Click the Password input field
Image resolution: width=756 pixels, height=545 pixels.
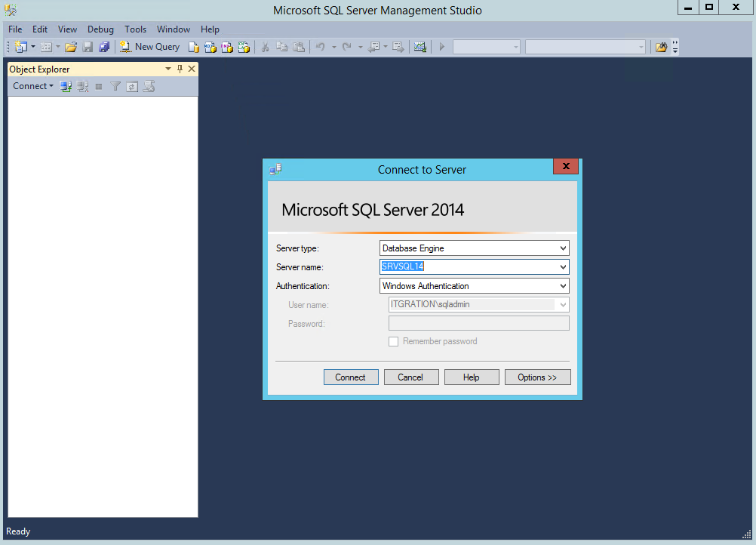tap(479, 323)
